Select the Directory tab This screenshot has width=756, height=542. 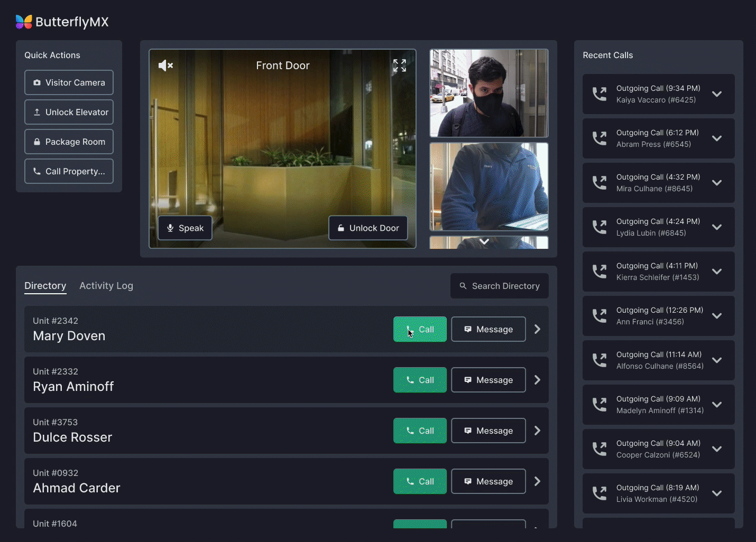[45, 286]
